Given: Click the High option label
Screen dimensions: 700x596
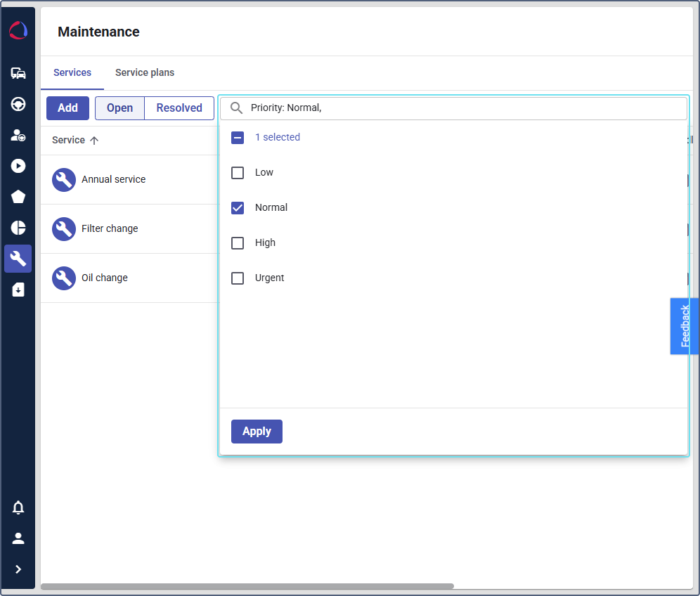Looking at the screenshot, I should (265, 243).
